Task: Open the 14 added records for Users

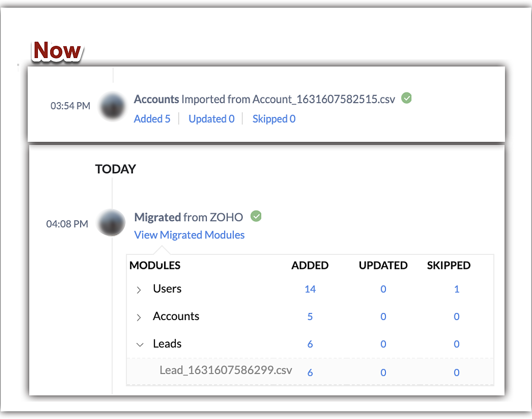Action: point(310,289)
